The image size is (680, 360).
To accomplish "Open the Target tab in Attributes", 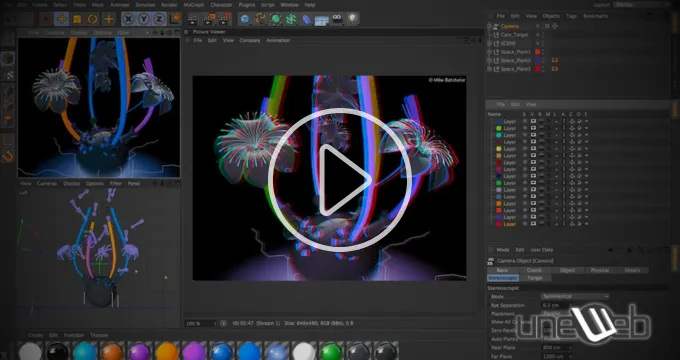I will pyautogui.click(x=535, y=278).
